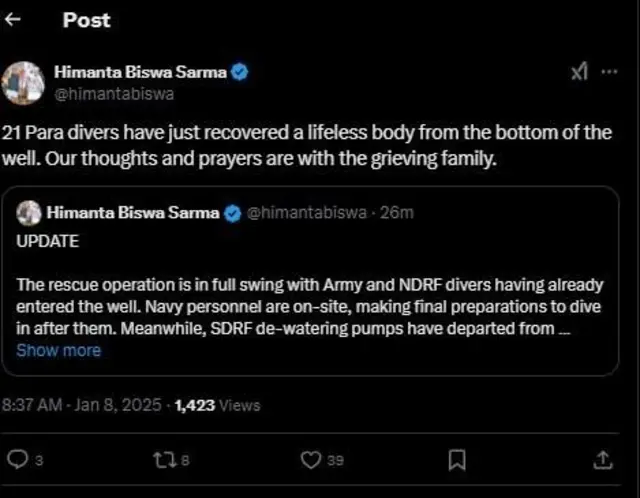640x498 pixels.
Task: Click the verified badge in the quoted post
Action: point(232,212)
